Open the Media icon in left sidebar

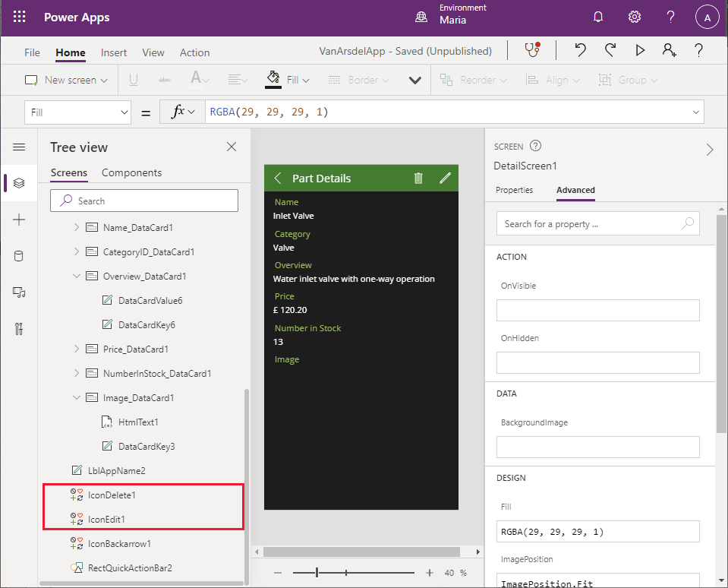coord(19,292)
